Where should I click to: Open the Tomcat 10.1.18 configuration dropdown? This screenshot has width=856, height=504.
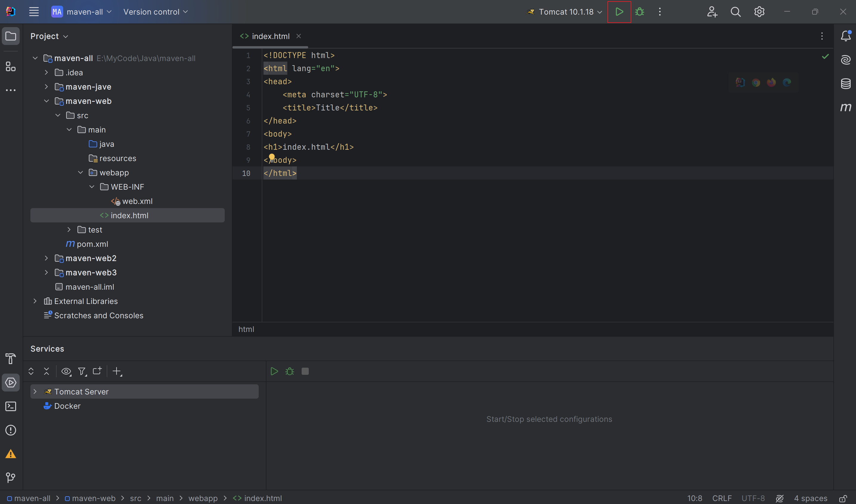point(564,12)
